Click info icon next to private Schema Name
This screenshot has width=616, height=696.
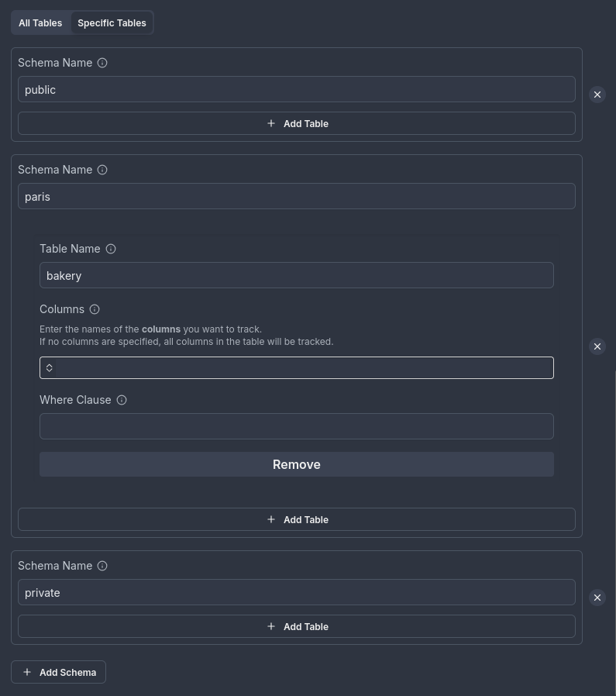coord(102,566)
